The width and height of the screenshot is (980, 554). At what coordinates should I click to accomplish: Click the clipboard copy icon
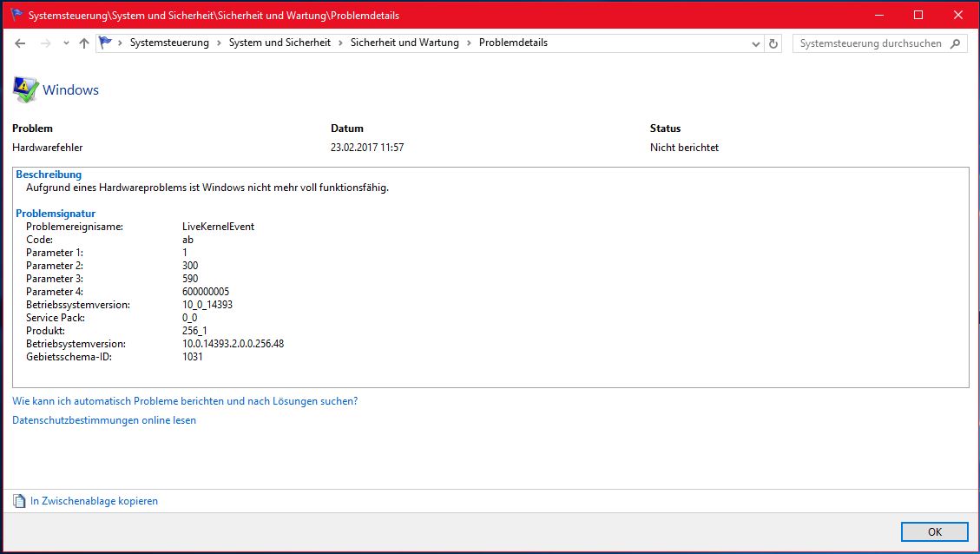point(19,502)
